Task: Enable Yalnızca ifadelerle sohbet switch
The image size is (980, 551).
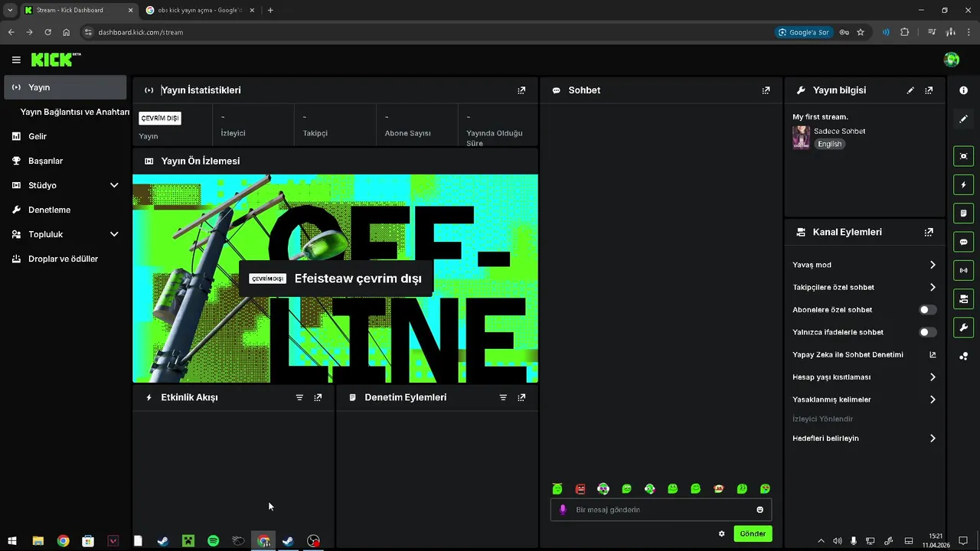Action: click(927, 332)
